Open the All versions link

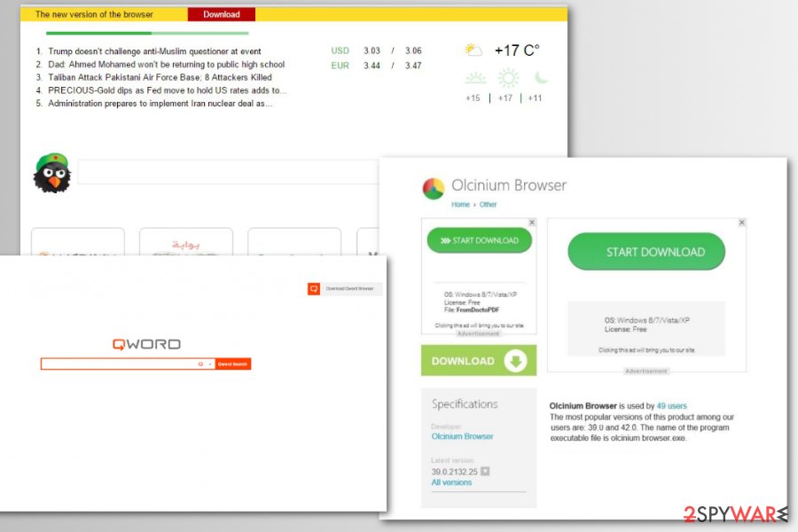click(x=451, y=482)
